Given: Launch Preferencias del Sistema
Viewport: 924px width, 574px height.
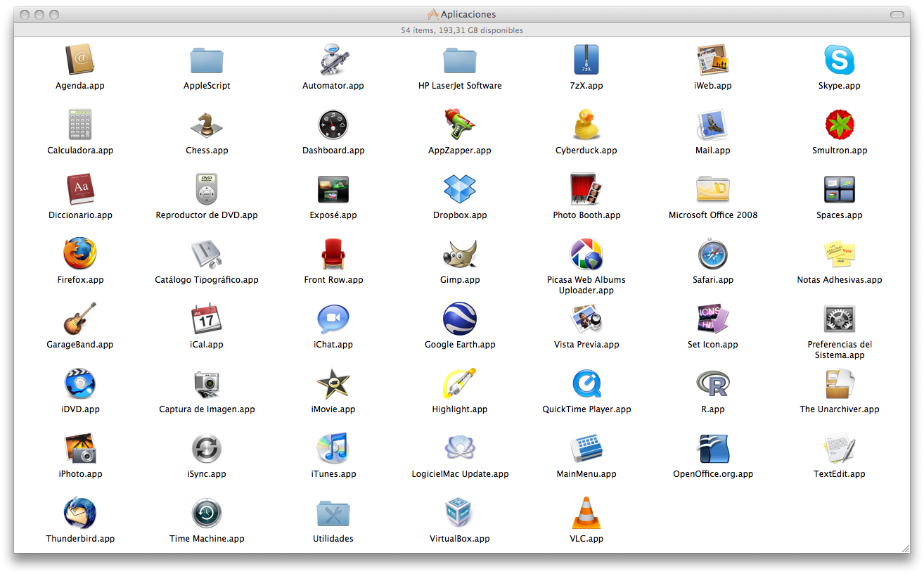Looking at the screenshot, I should click(x=839, y=319).
